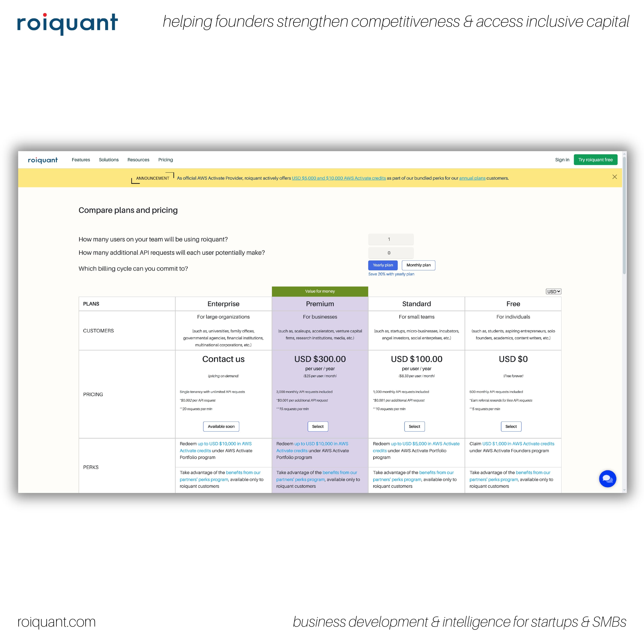644x644 pixels.
Task: Click the roiquant logo in the navbar
Action: (x=43, y=160)
